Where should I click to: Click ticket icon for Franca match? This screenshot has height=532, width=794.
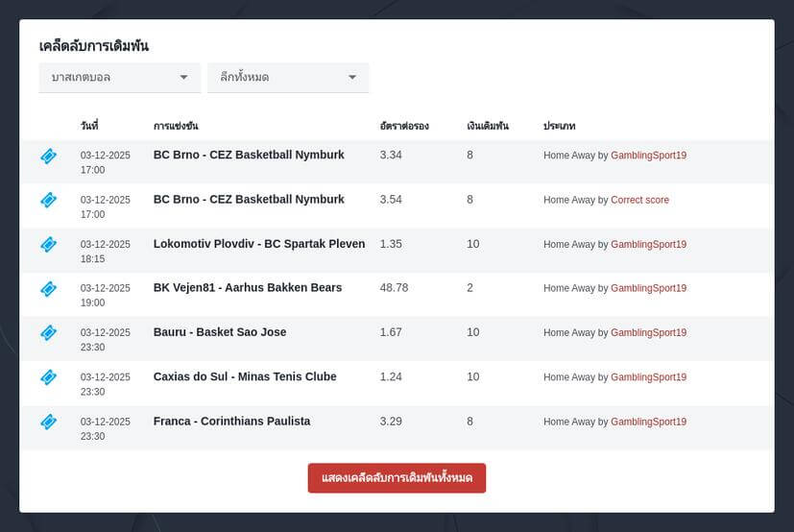(49, 422)
